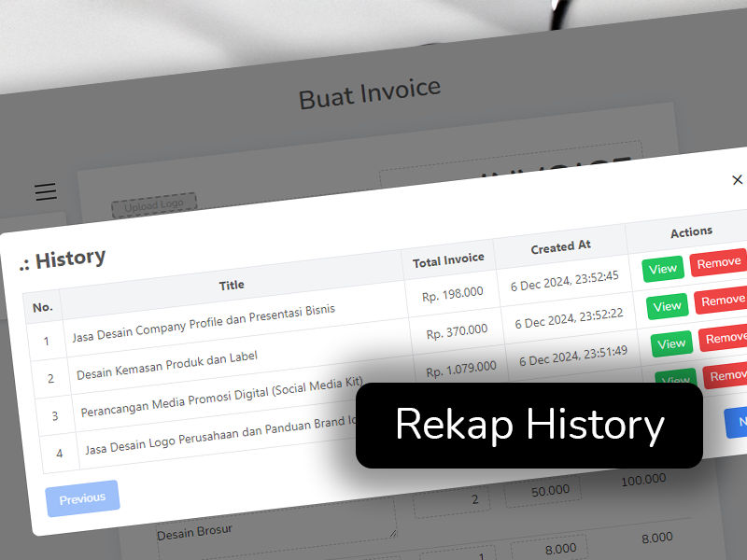This screenshot has height=560, width=747.
Task: Click the quantity field showing 2
Action: (452, 502)
